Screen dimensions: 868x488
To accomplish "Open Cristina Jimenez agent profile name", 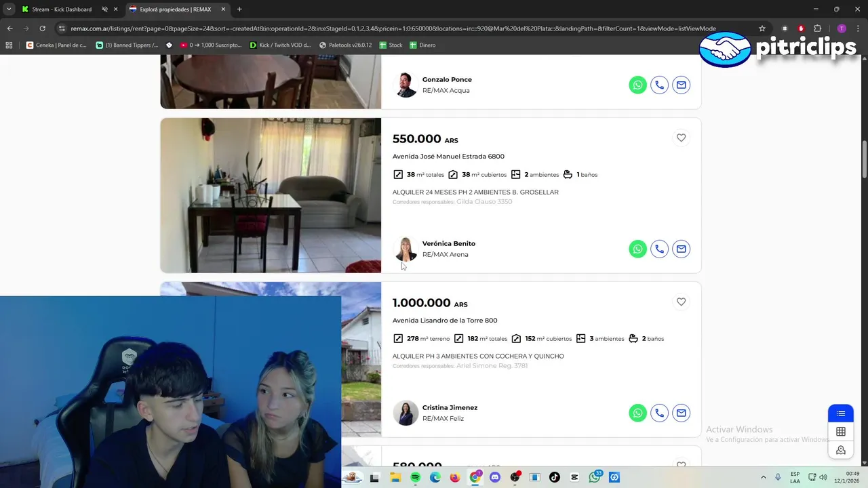I will (x=450, y=407).
